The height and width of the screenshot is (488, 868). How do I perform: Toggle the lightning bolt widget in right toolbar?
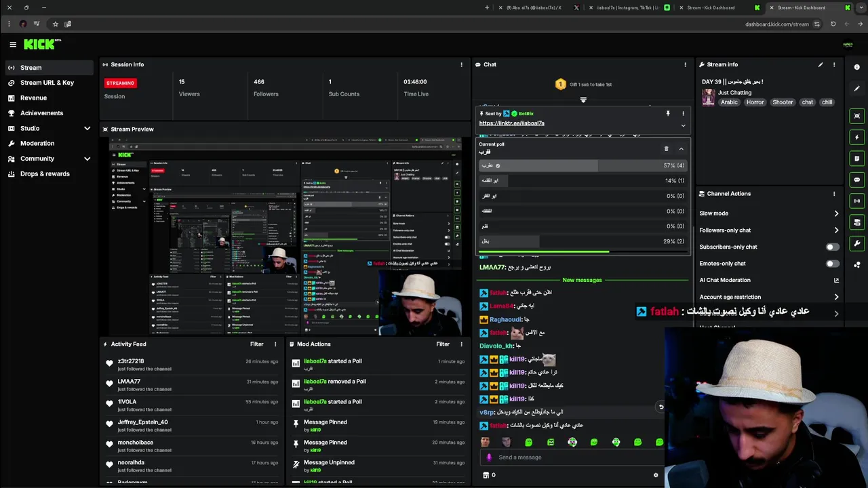coord(857,137)
